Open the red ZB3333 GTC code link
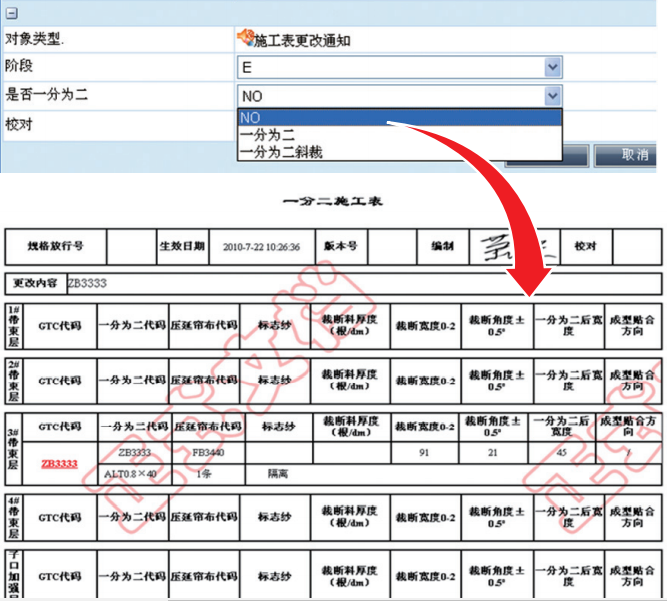This screenshot has width=667, height=601. [x=59, y=463]
